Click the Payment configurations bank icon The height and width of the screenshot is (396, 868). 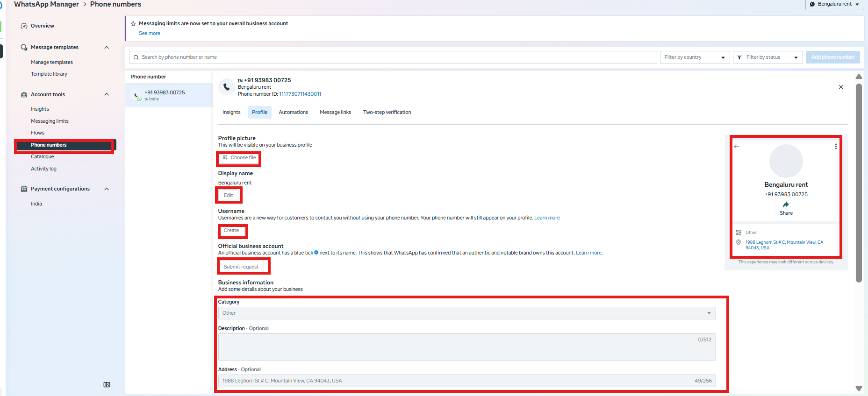[24, 189]
